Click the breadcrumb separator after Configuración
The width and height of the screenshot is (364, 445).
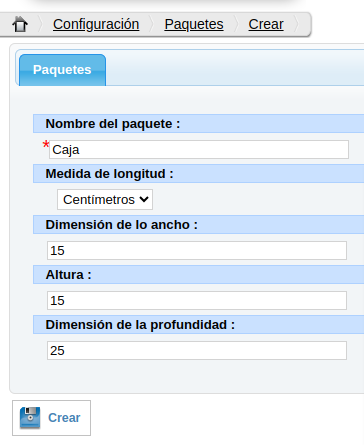tap(152, 24)
